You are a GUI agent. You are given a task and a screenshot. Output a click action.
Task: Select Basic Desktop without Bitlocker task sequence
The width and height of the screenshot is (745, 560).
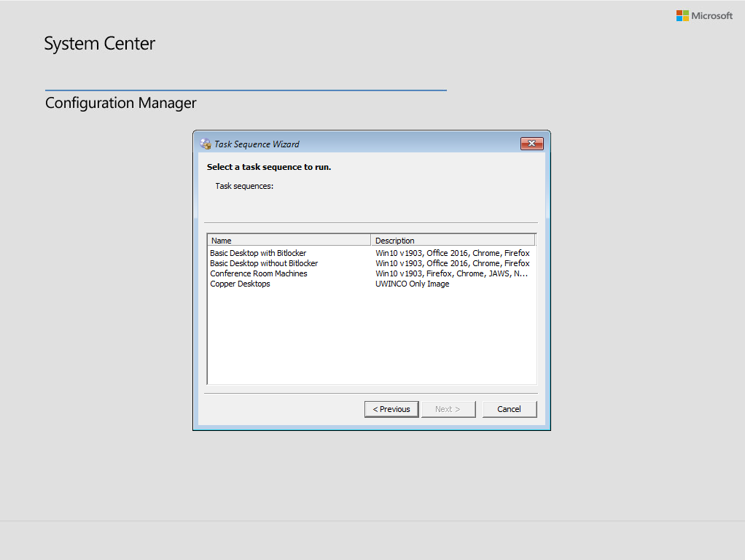[x=264, y=263]
